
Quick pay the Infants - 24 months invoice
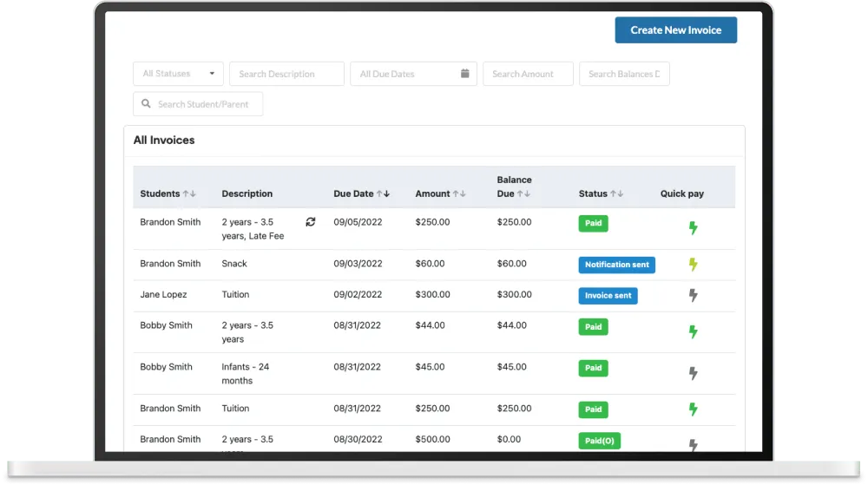coord(693,373)
